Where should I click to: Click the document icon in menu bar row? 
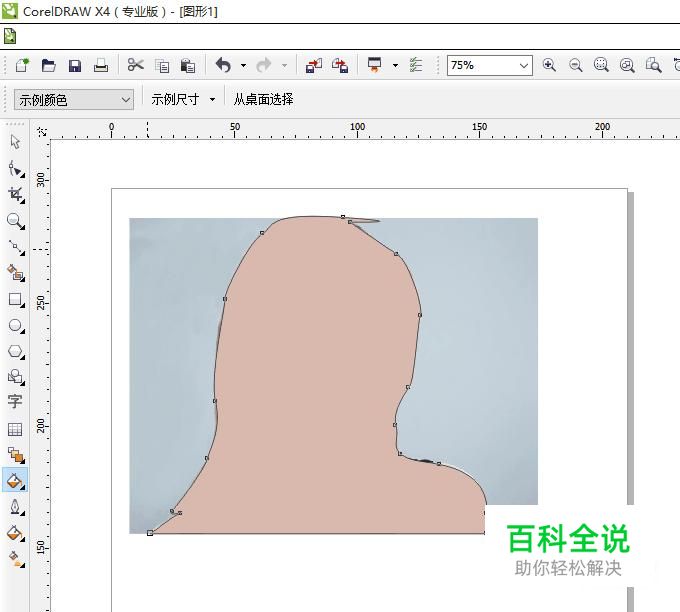tap(10, 36)
